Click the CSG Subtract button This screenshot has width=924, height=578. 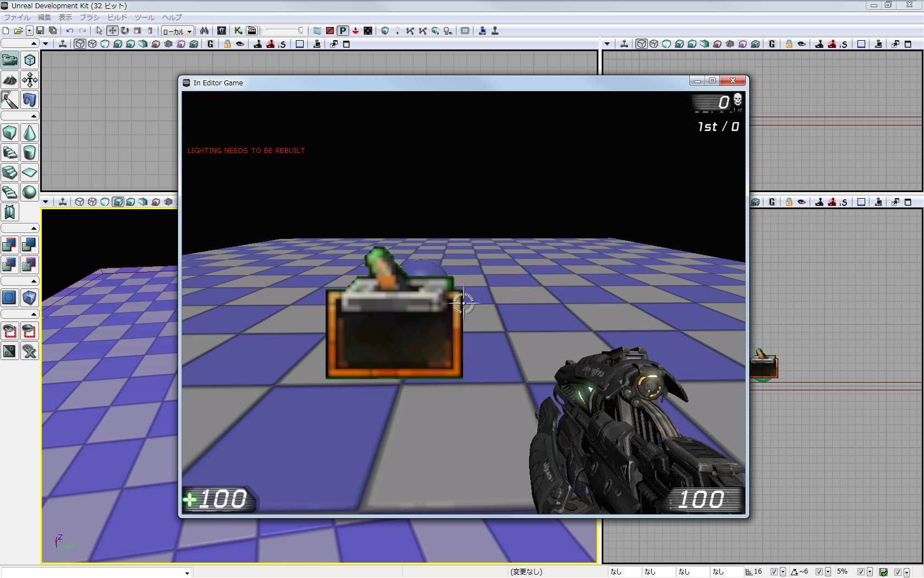(30, 245)
